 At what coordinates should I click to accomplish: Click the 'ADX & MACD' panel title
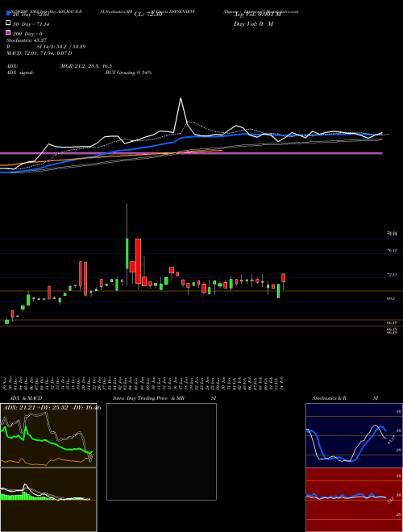coord(26,398)
